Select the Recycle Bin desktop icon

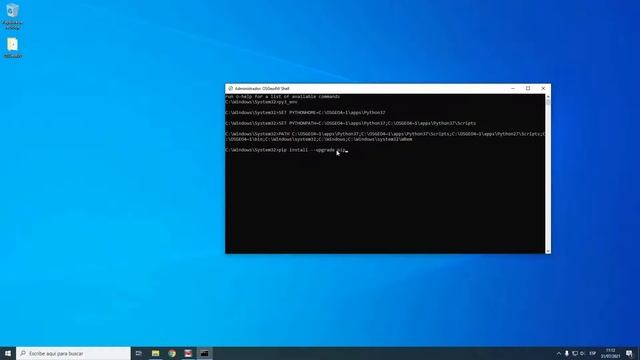(x=13, y=16)
